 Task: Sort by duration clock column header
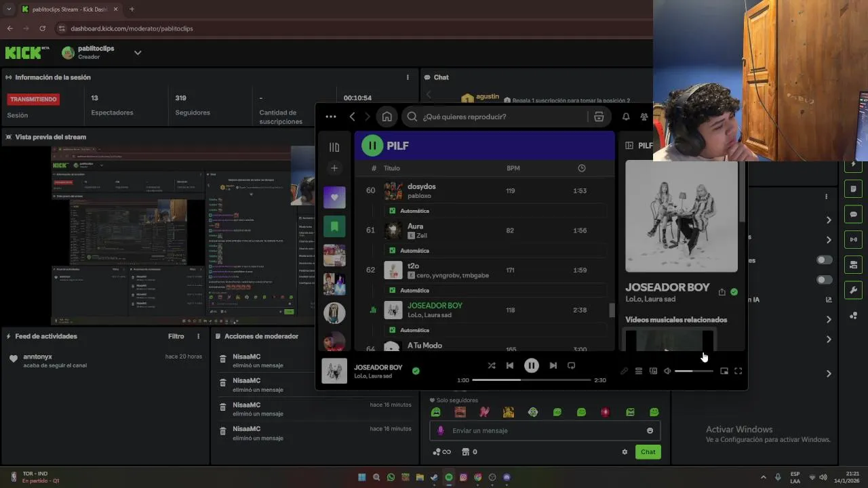[x=582, y=168]
